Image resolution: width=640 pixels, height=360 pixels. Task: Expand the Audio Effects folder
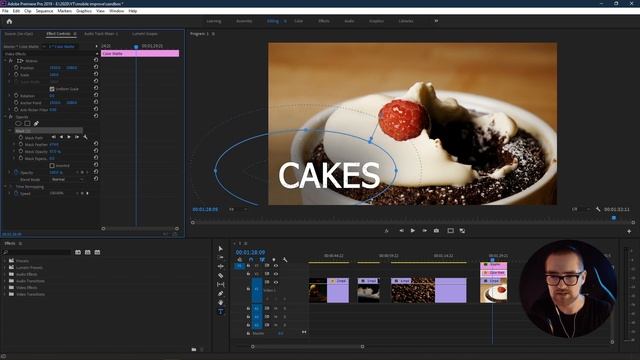(5, 274)
